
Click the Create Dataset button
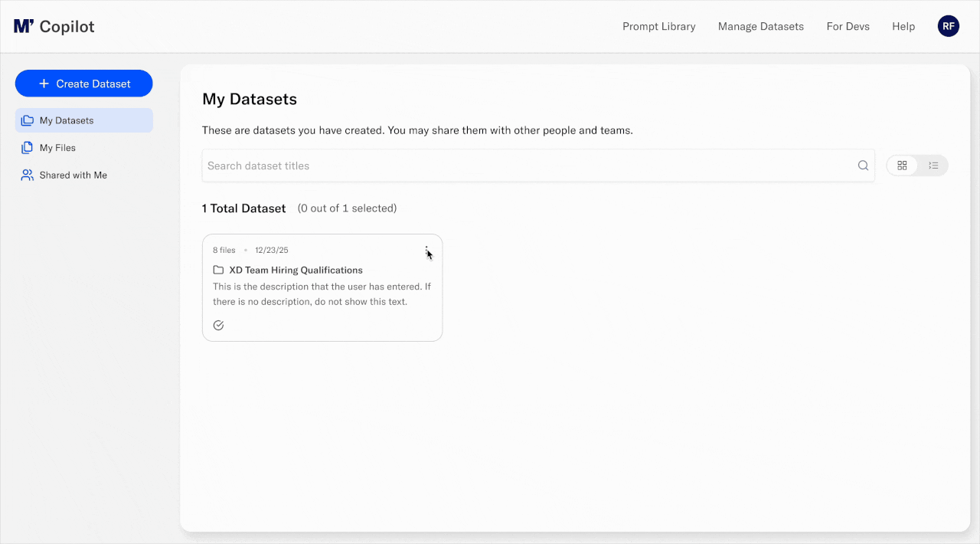point(83,83)
